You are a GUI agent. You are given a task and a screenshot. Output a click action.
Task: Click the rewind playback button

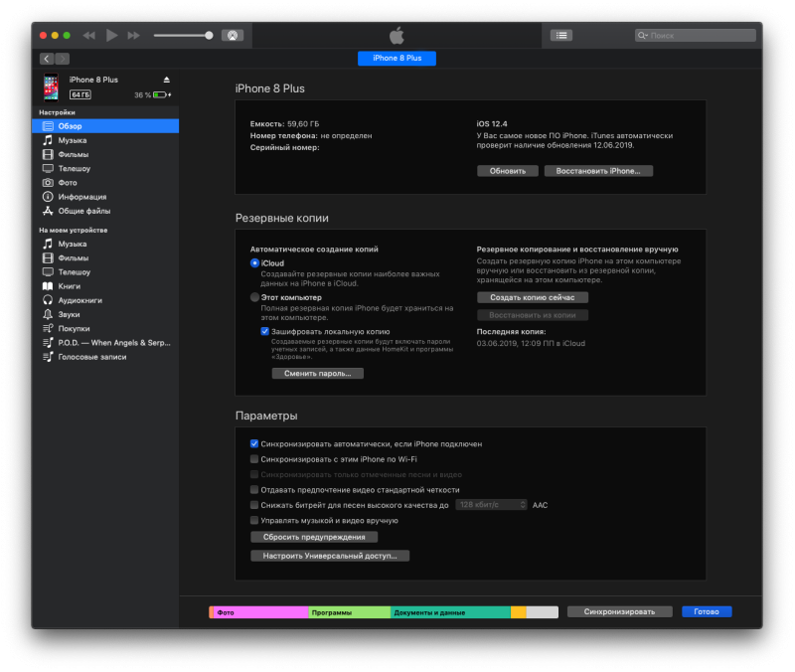pos(89,36)
